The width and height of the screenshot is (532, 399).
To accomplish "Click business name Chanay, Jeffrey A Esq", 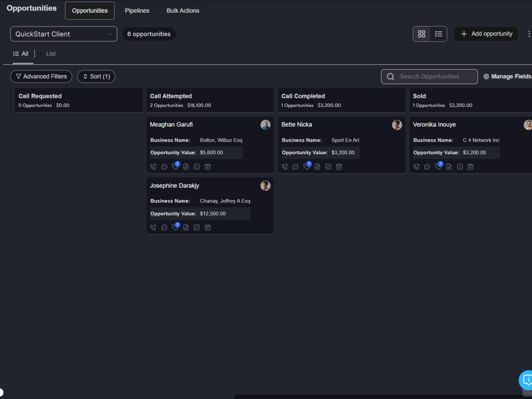I will coord(225,201).
